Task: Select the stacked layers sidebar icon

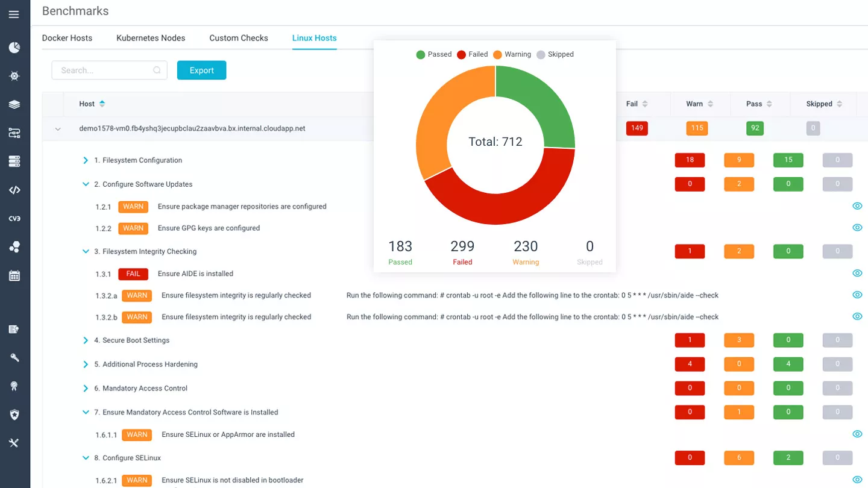Action: point(14,104)
